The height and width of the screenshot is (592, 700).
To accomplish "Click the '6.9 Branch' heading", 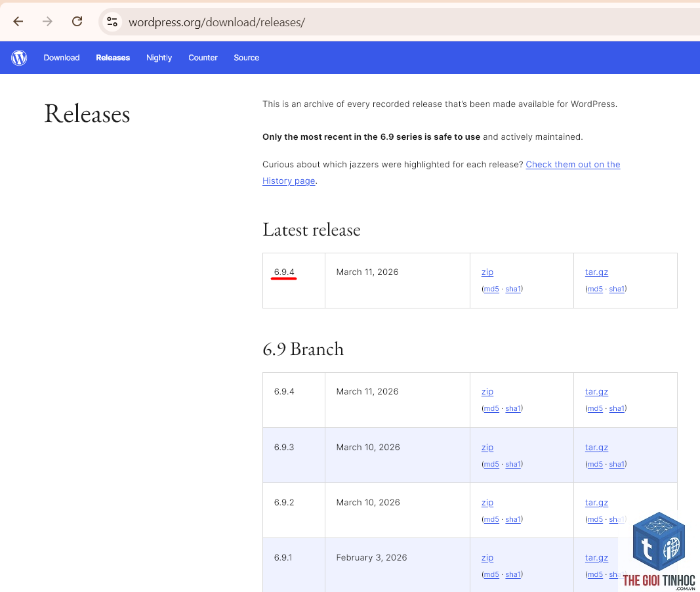I will [x=303, y=349].
